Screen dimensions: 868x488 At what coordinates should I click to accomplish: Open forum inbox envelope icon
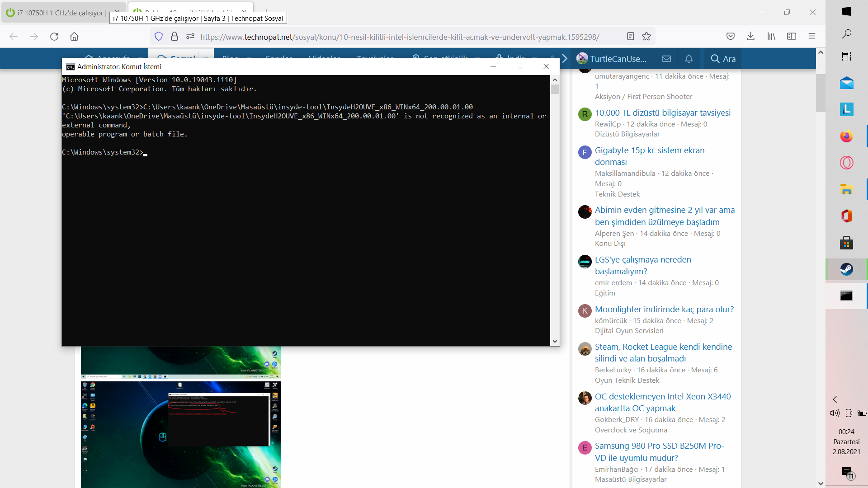[666, 59]
